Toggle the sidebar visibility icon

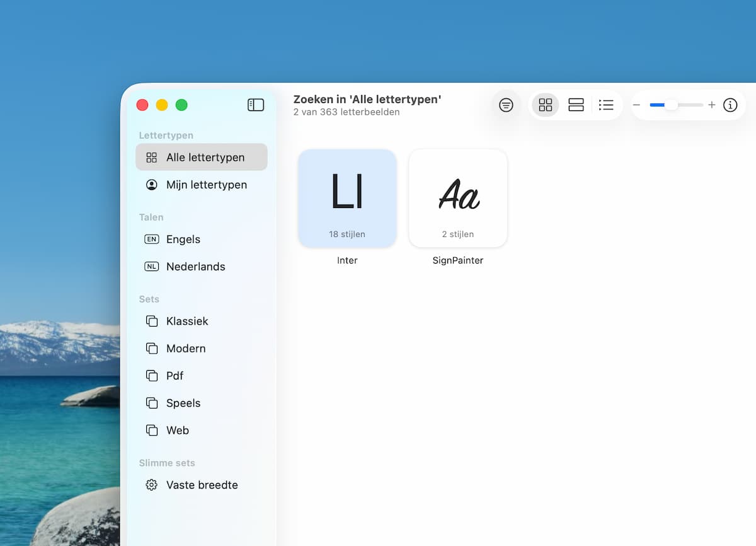256,105
